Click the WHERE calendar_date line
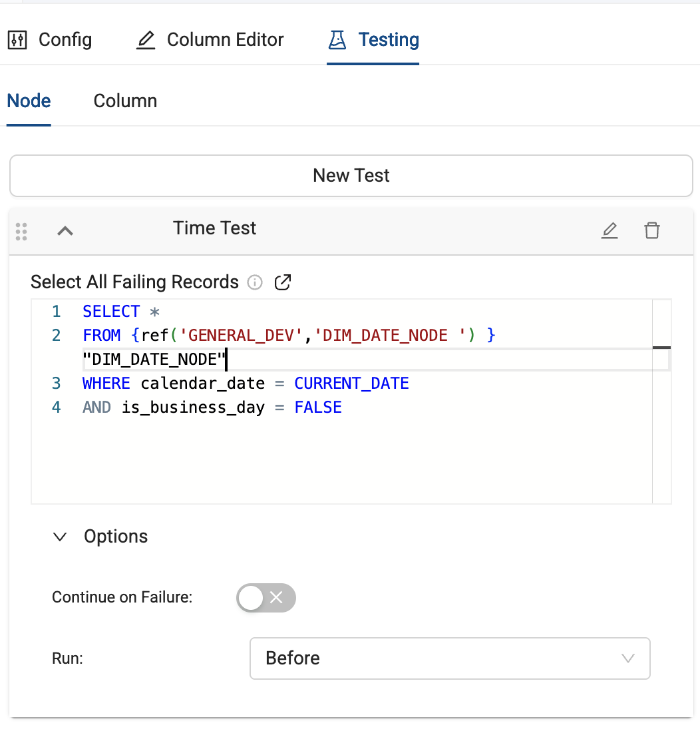Screen dimensions: 700x747 246,383
